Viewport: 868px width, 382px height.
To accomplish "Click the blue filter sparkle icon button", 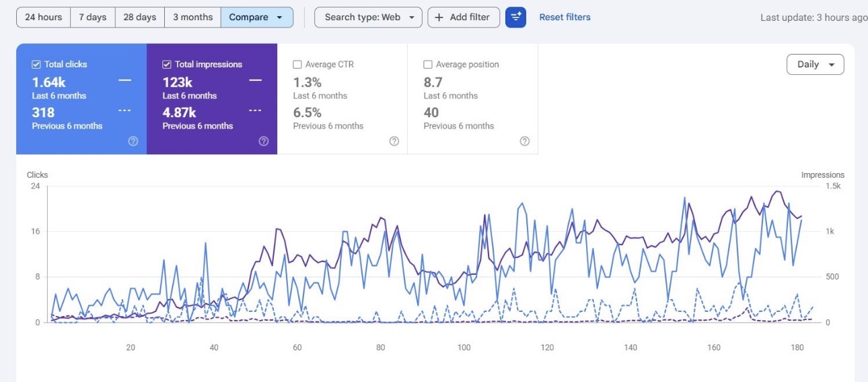I will tap(516, 18).
